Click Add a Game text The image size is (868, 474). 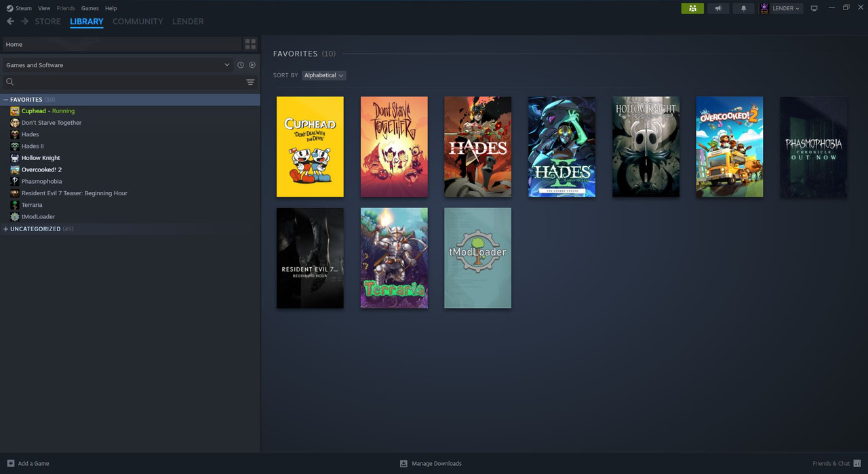click(x=33, y=464)
